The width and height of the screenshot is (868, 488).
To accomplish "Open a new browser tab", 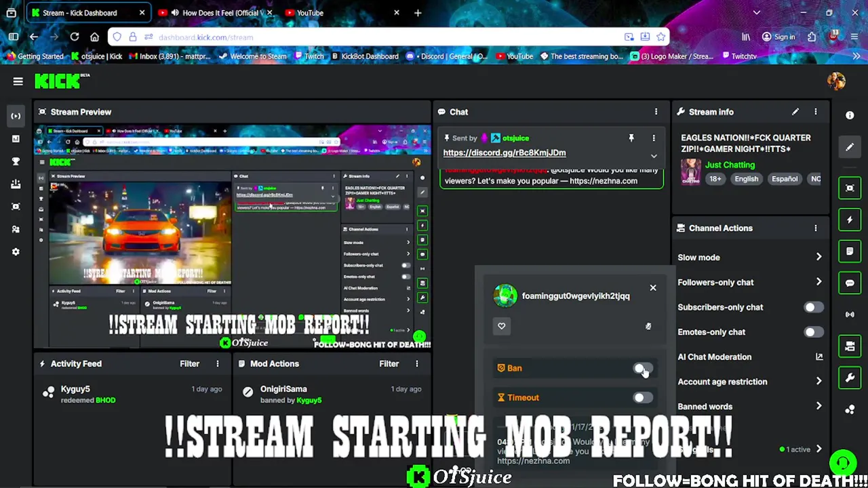I will point(418,13).
